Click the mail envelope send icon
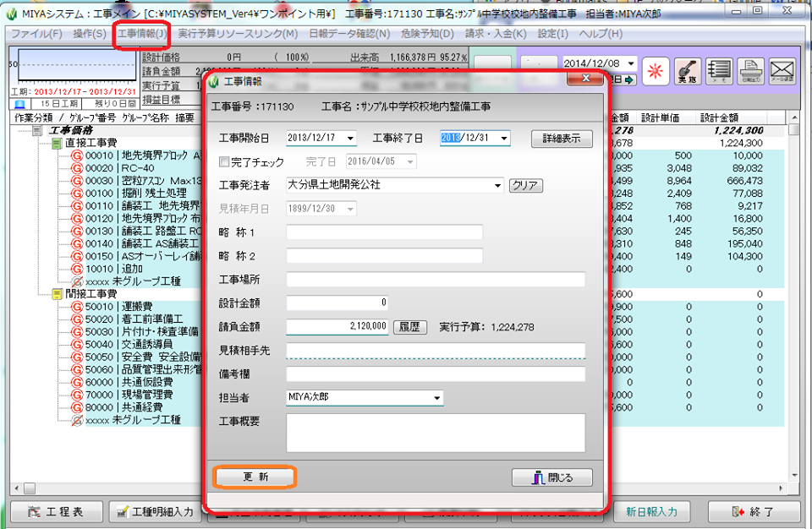The width and height of the screenshot is (812, 529). coord(782,71)
